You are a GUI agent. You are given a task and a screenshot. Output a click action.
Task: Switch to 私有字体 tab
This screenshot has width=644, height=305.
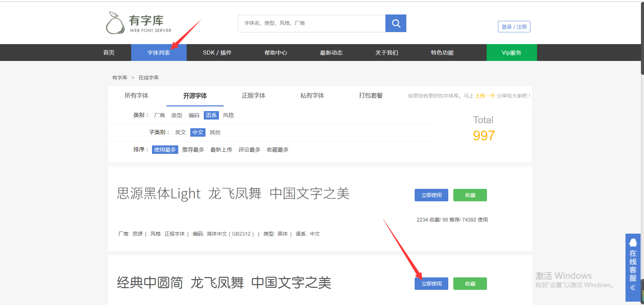pyautogui.click(x=312, y=96)
